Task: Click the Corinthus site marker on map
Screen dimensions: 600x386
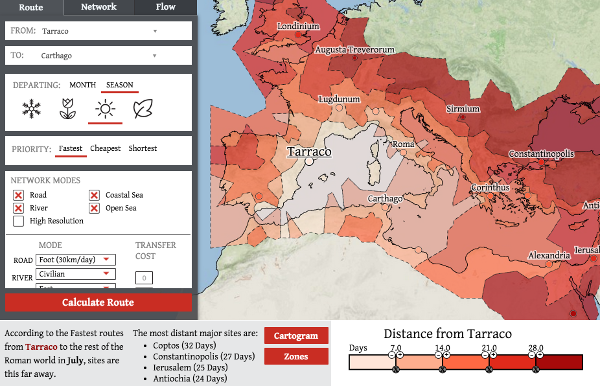Action: click(x=491, y=196)
